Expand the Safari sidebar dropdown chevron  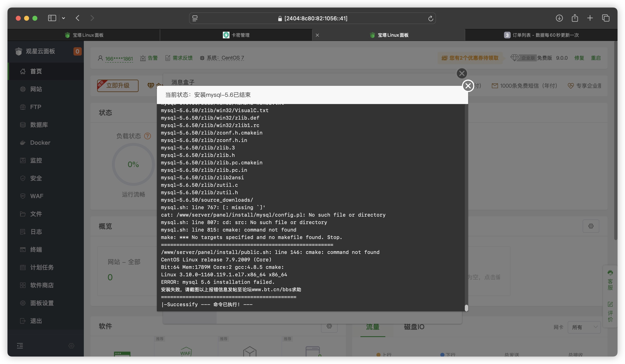point(63,18)
